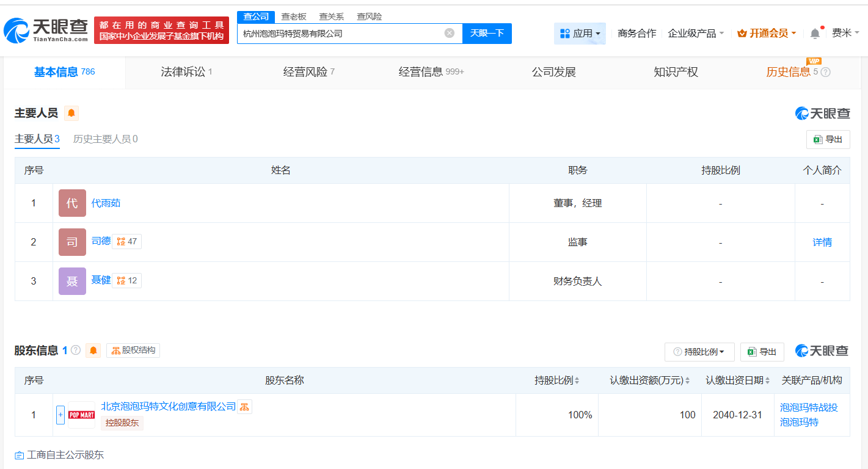Open the 股权结构 equity chart icon
Screen dimensions: 868x469
click(133, 350)
